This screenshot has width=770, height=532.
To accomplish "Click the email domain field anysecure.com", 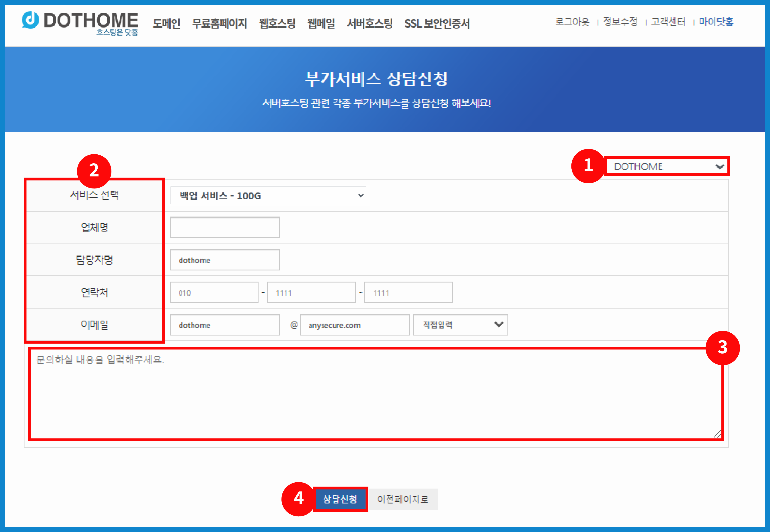I will tap(355, 325).
